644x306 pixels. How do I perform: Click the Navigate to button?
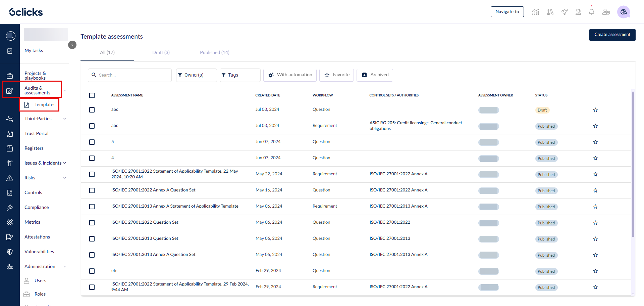[507, 12]
